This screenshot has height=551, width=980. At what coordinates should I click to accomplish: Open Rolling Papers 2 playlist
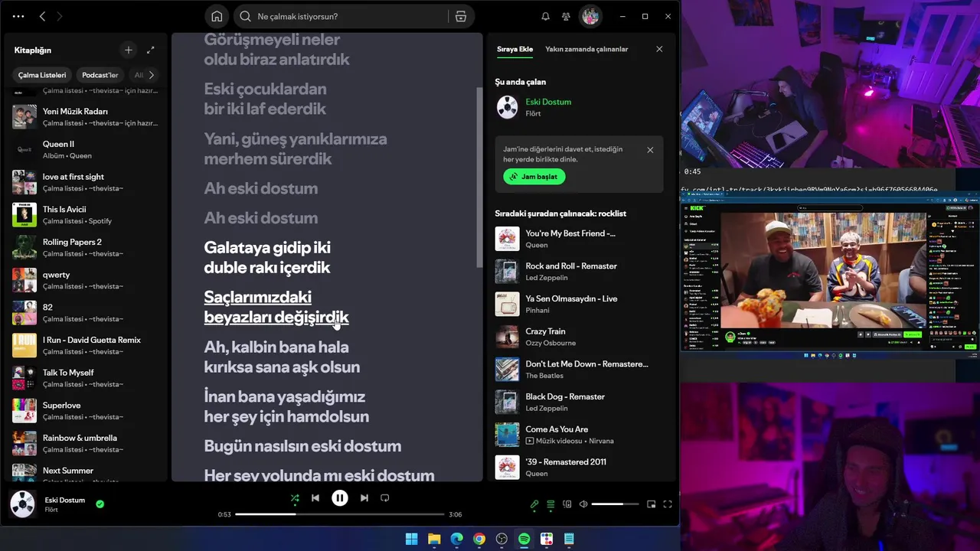(x=85, y=247)
